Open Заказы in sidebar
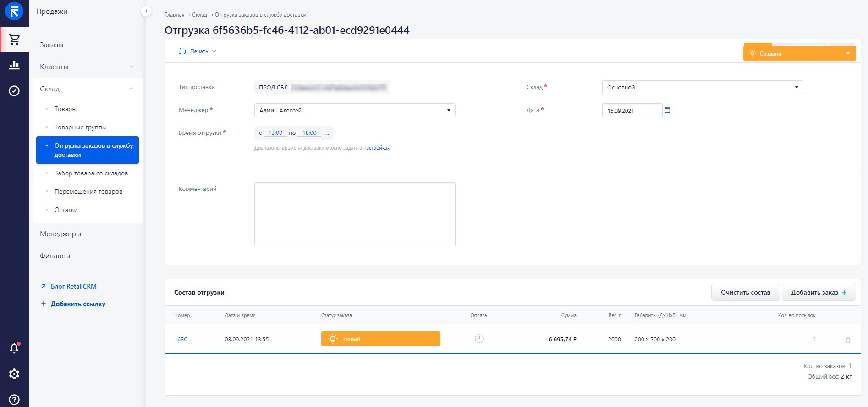This screenshot has width=868, height=407. 51,45
